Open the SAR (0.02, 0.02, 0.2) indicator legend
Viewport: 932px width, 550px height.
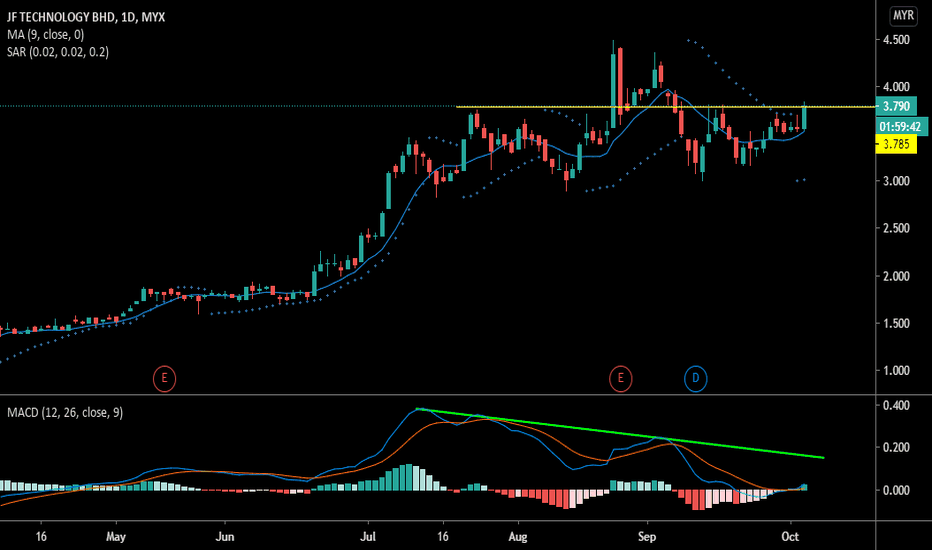tap(58, 52)
